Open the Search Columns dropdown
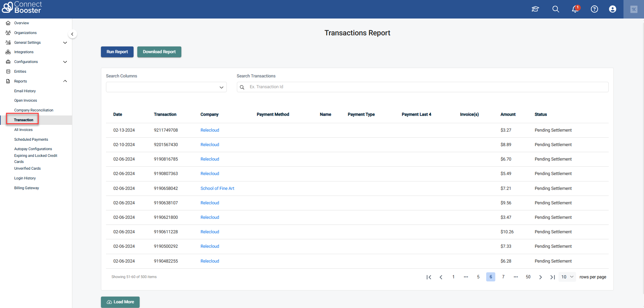 166,87
